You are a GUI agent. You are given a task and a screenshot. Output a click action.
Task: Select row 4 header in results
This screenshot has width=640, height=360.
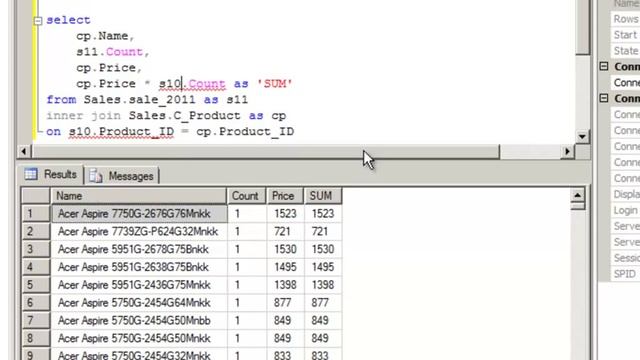pyautogui.click(x=36, y=267)
